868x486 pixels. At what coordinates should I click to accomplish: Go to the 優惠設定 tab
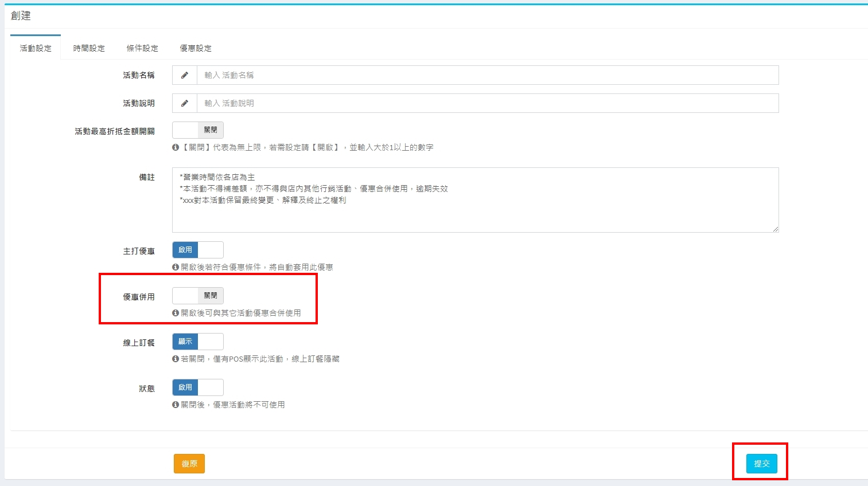(196, 48)
